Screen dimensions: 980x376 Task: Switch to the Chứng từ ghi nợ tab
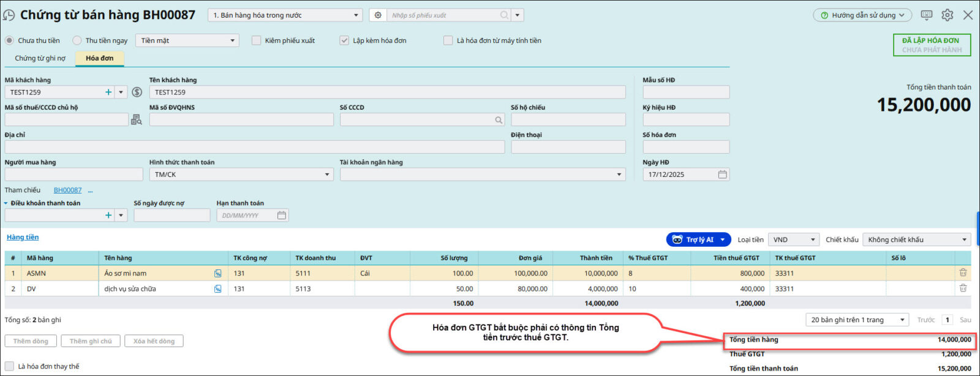pyautogui.click(x=40, y=58)
